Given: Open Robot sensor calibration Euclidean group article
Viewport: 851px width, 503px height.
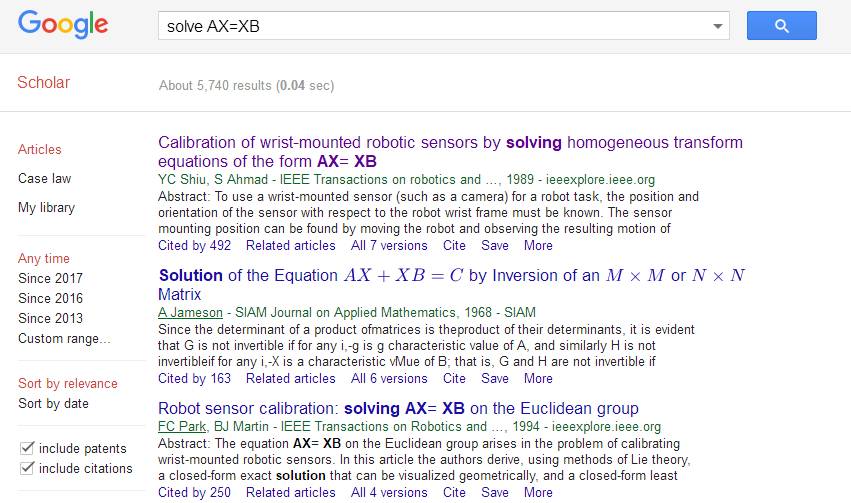Looking at the screenshot, I should point(398,408).
